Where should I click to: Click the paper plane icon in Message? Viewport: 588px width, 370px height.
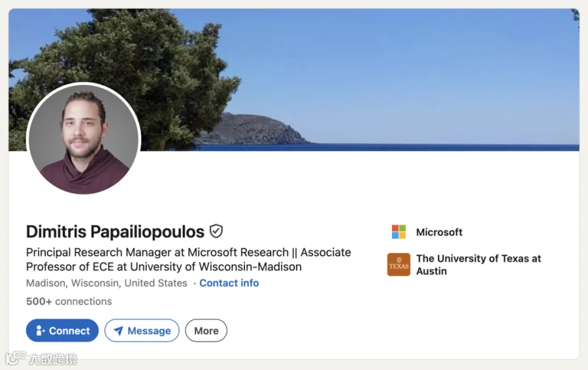pos(118,331)
